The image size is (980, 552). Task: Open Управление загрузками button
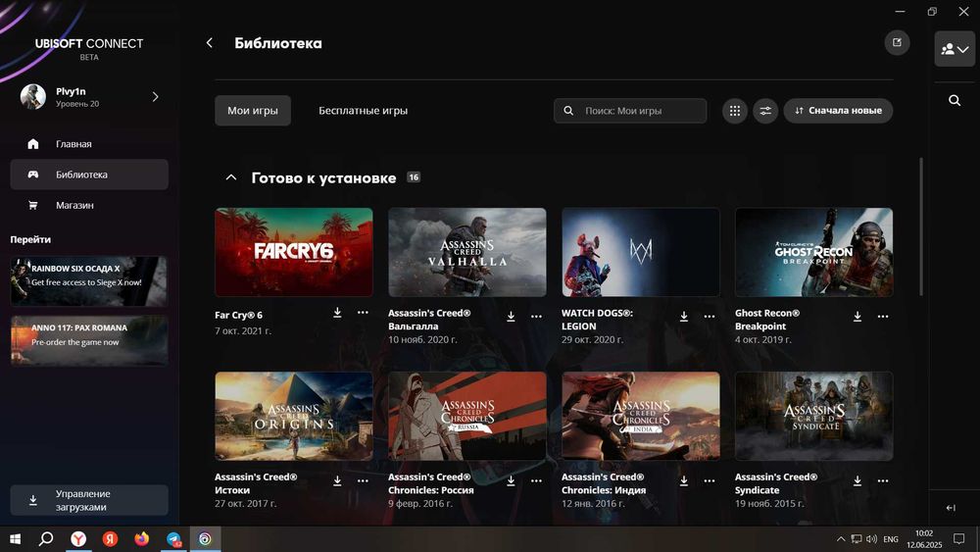pyautogui.click(x=89, y=500)
